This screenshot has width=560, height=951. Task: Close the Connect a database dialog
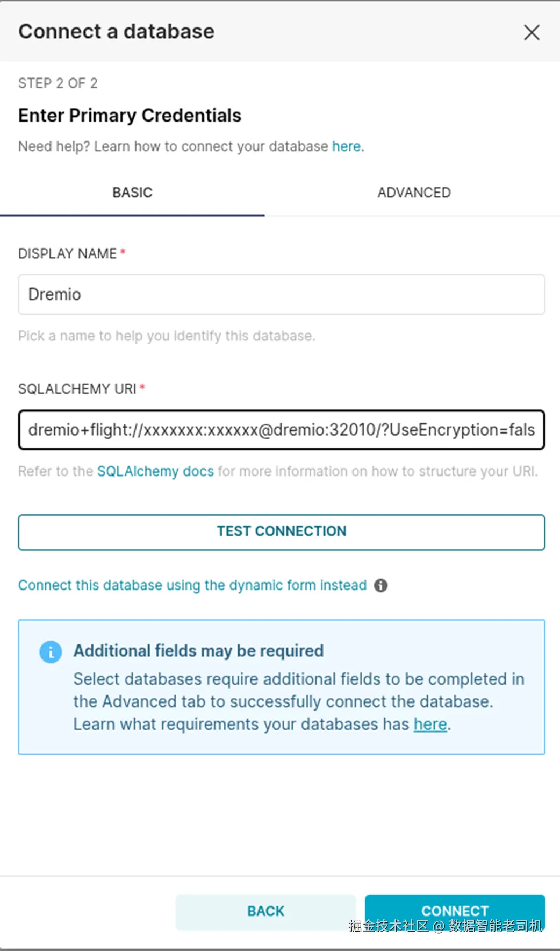pos(532,32)
